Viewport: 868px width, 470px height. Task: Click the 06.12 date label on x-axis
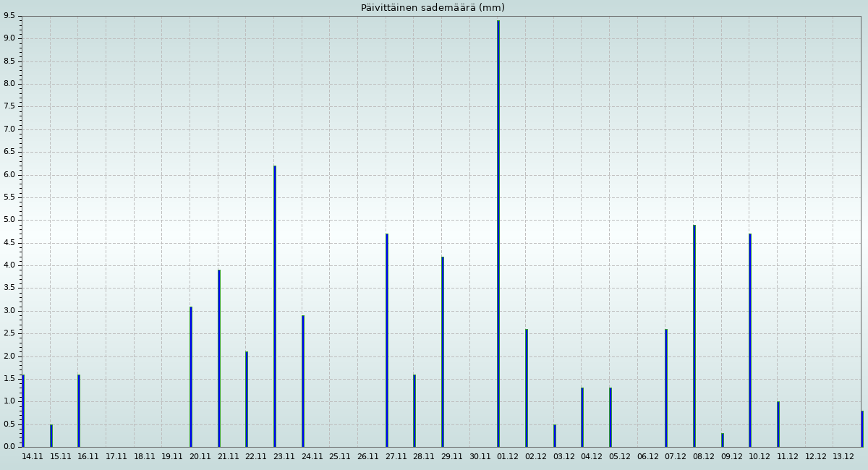(x=647, y=457)
